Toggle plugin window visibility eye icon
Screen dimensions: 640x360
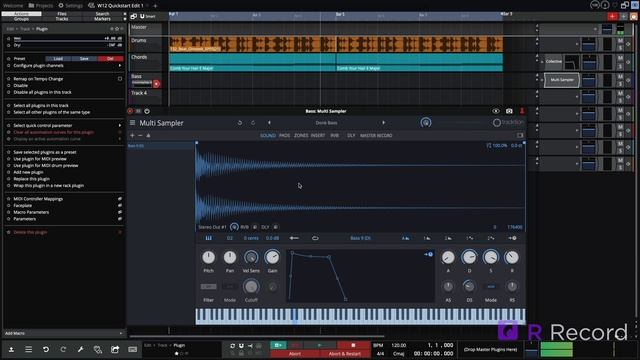click(496, 111)
